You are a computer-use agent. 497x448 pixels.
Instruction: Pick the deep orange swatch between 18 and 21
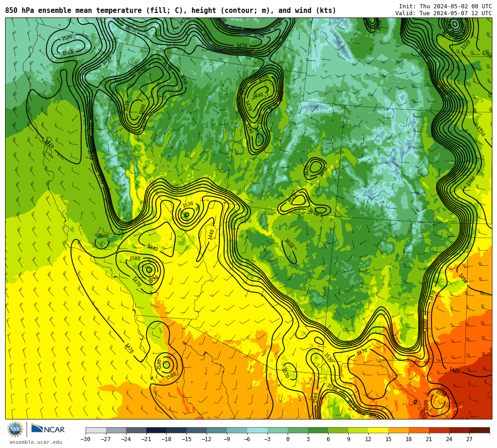(419, 430)
